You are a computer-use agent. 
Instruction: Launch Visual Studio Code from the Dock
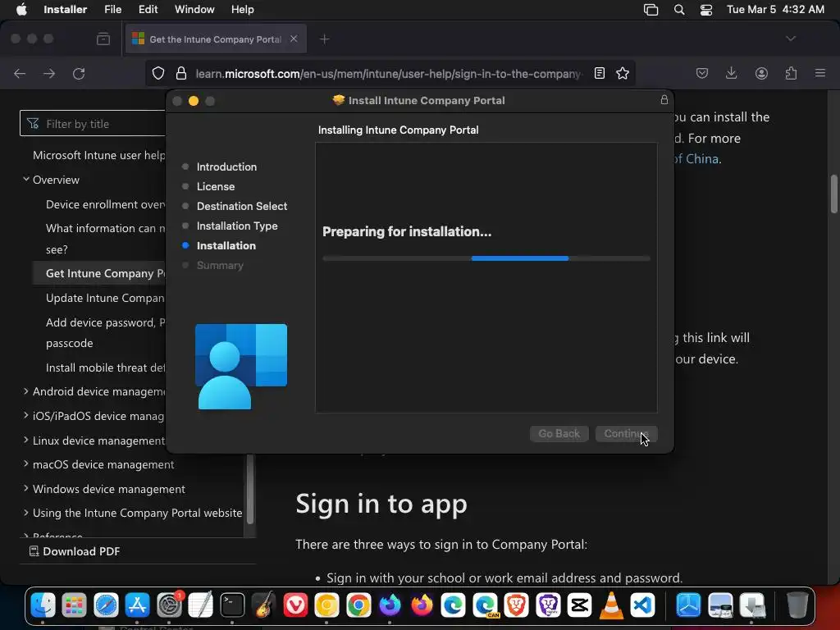coord(643,605)
